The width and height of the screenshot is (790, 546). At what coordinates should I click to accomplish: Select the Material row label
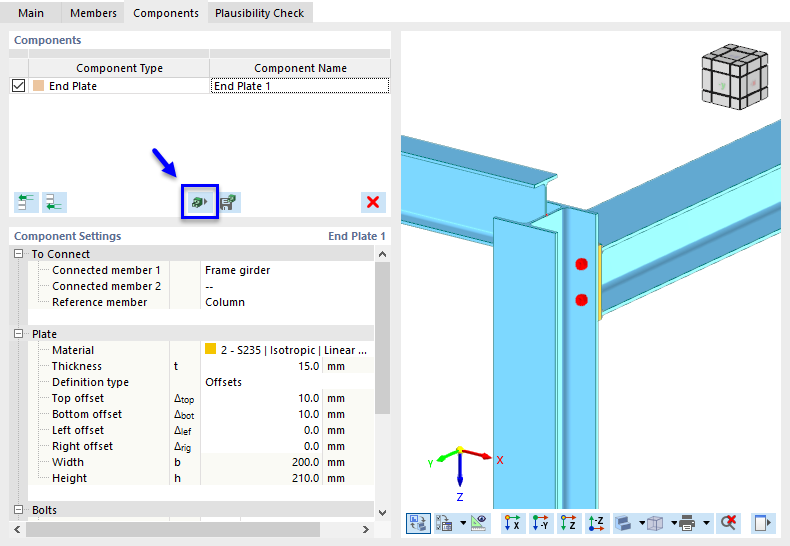73,350
